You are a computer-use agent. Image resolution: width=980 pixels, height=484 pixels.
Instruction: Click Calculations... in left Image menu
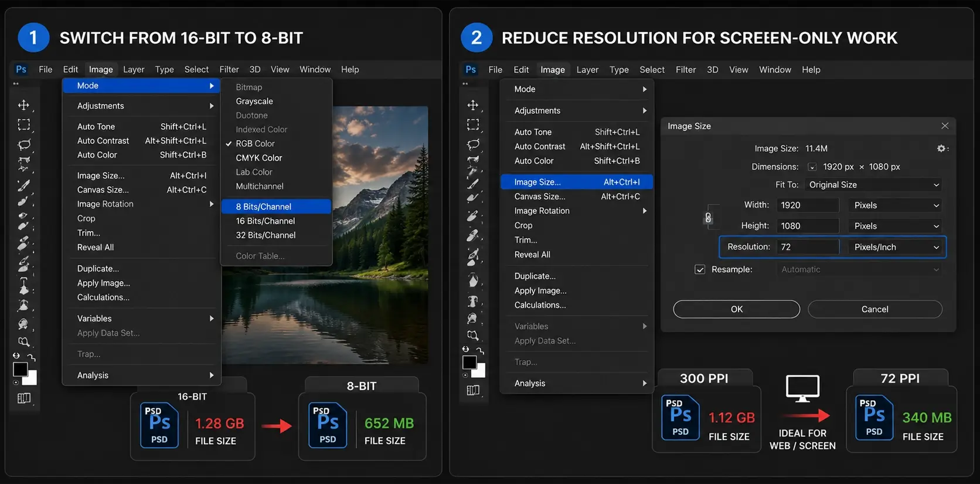click(x=141, y=297)
